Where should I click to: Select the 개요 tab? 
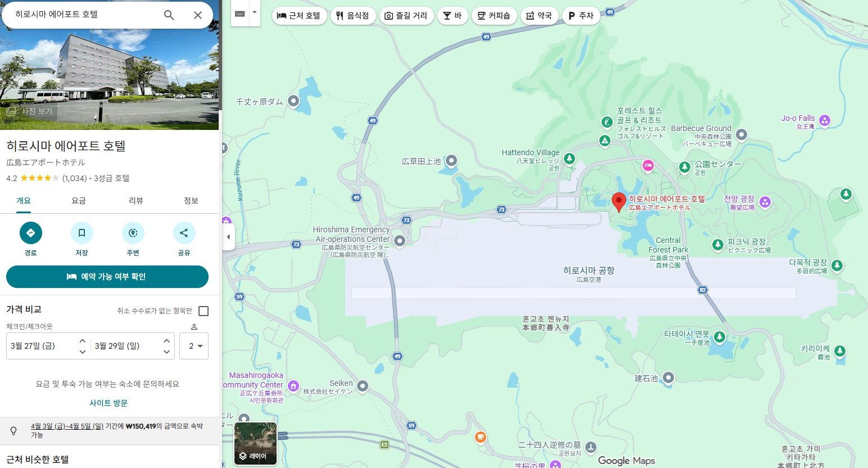24,201
